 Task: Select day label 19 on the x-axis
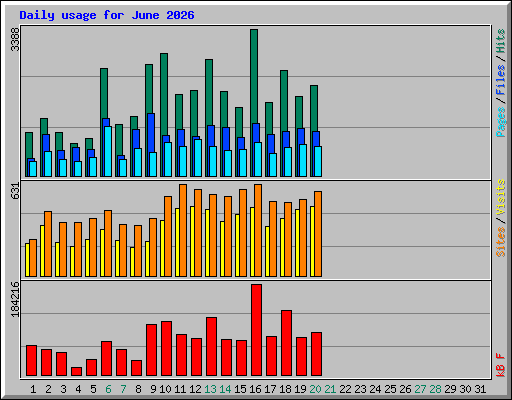pos(300,389)
